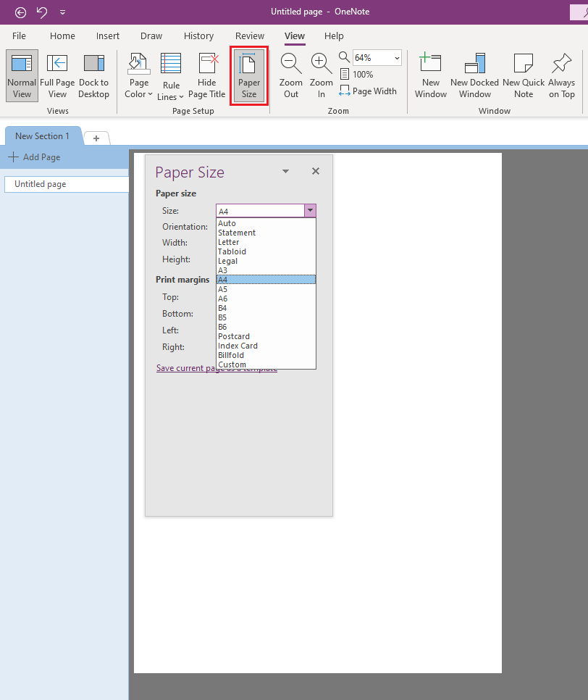This screenshot has width=588, height=700.
Task: Enable Always on Top
Action: click(561, 75)
